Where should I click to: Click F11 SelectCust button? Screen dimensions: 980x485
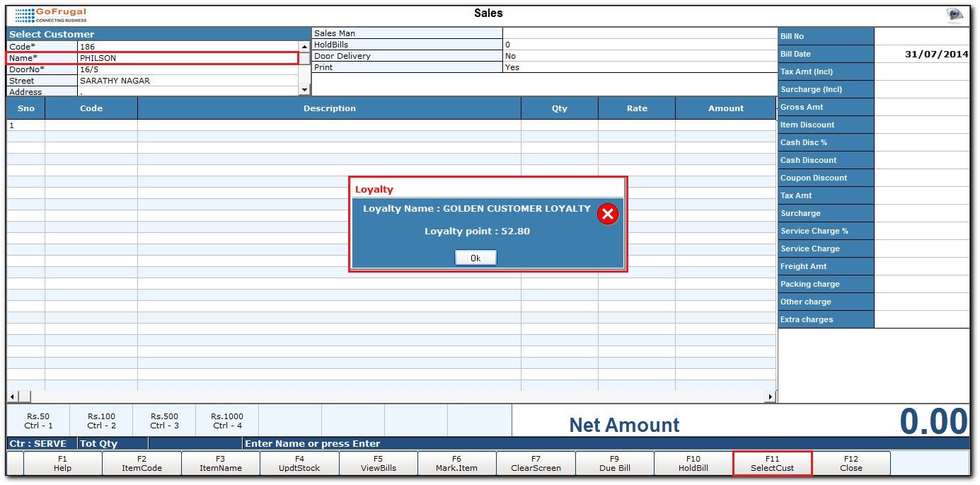click(x=773, y=463)
